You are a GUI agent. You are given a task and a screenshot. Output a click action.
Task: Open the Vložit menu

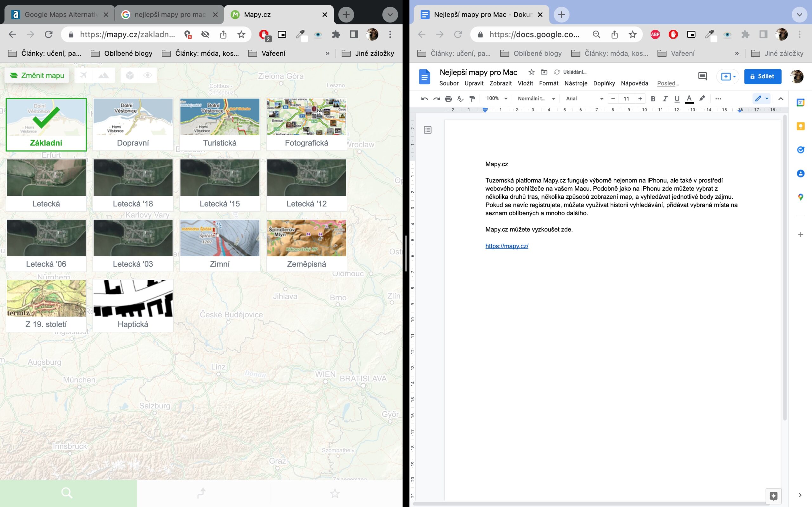pos(525,83)
